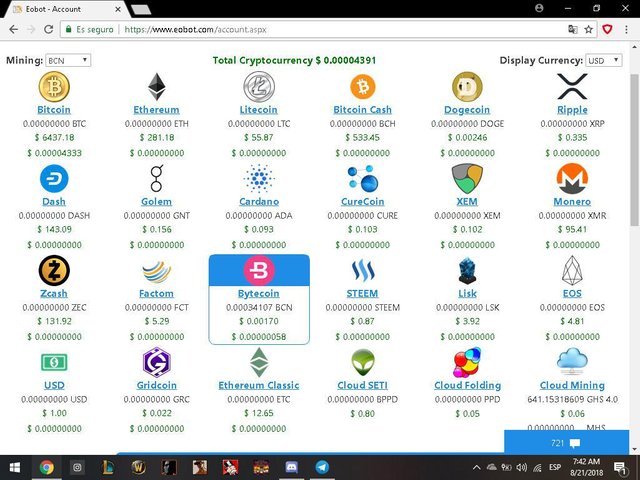640x480 pixels.
Task: Click the CureCoin molecule icon
Action: [x=362, y=178]
